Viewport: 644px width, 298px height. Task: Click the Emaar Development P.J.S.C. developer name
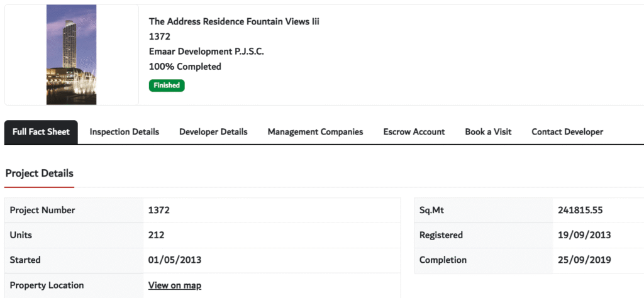click(206, 52)
